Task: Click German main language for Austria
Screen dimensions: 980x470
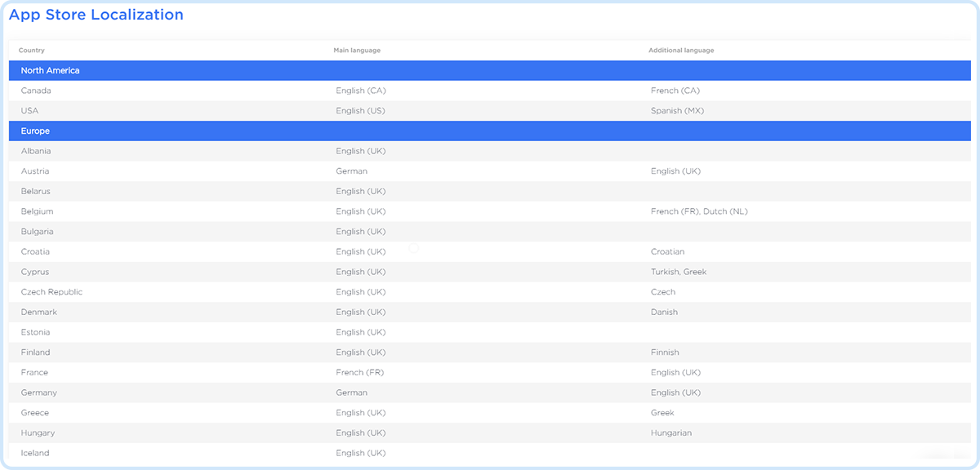Action: 351,171
